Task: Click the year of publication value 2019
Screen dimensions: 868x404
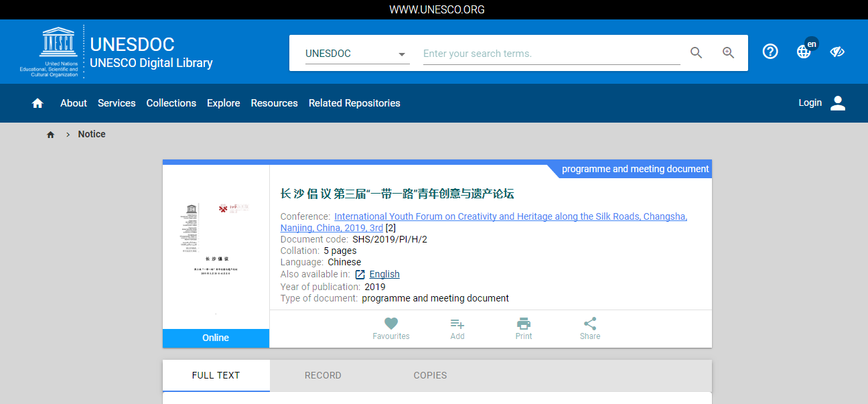Action: [375, 287]
